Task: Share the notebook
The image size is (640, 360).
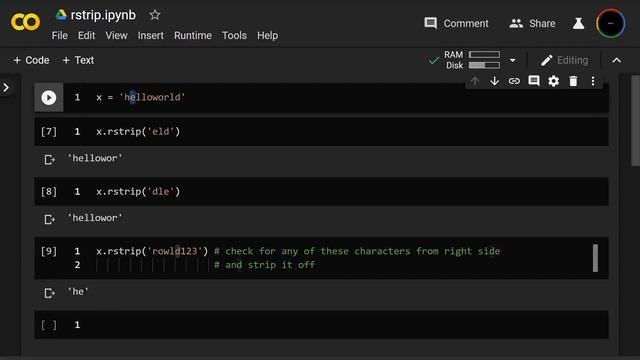Action: 532,23
